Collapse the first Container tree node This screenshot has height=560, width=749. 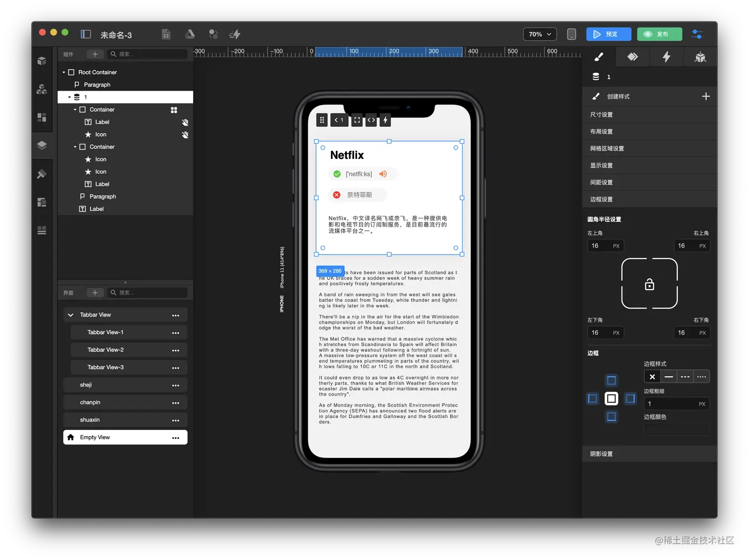pyautogui.click(x=75, y=110)
